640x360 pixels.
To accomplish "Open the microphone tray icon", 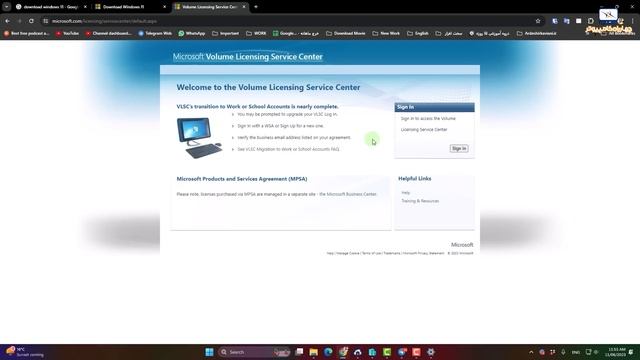I will coord(563,352).
